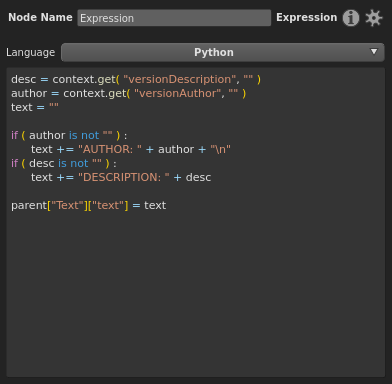Click the code line starting with author =

128,93
